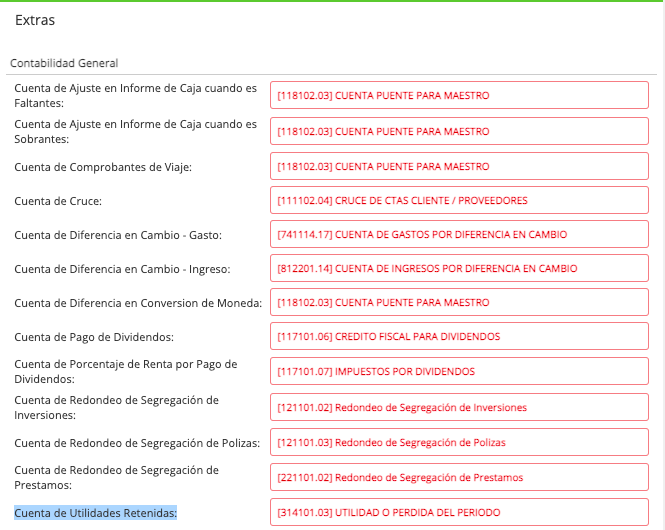This screenshot has width=665, height=530.
Task: Edit the Cuenta de Pago de Dividendos field
Action: (459, 336)
